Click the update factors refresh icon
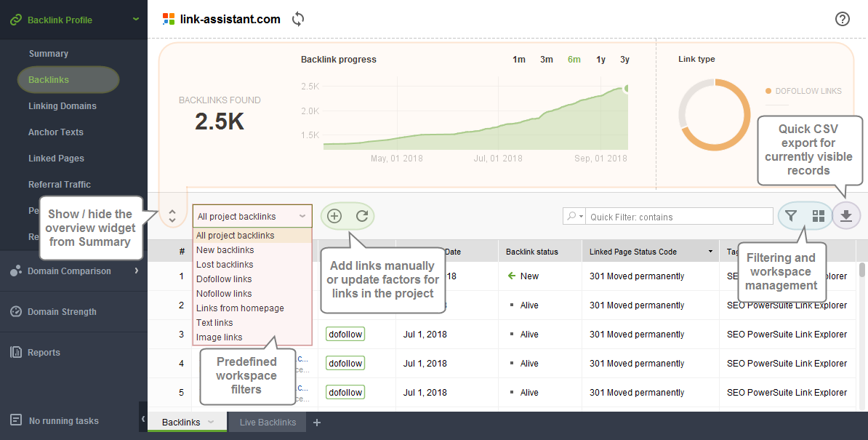The width and height of the screenshot is (868, 440). [x=362, y=216]
